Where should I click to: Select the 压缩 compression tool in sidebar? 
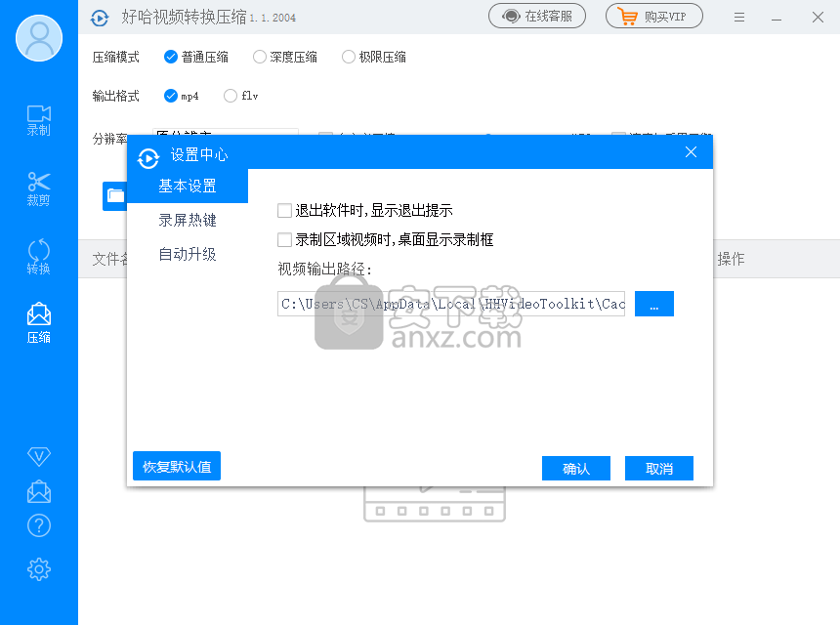click(x=38, y=323)
